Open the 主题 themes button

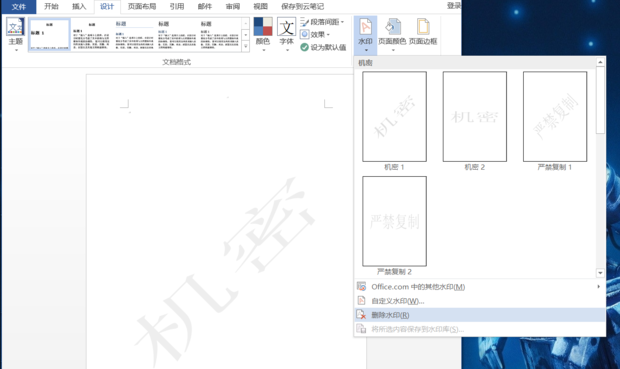point(16,34)
